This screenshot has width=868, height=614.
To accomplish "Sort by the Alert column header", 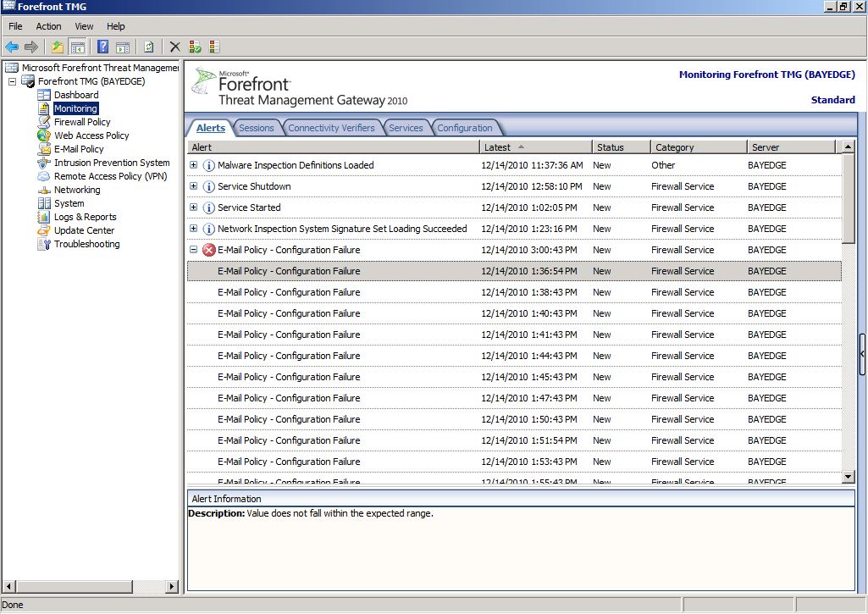I will click(x=333, y=147).
